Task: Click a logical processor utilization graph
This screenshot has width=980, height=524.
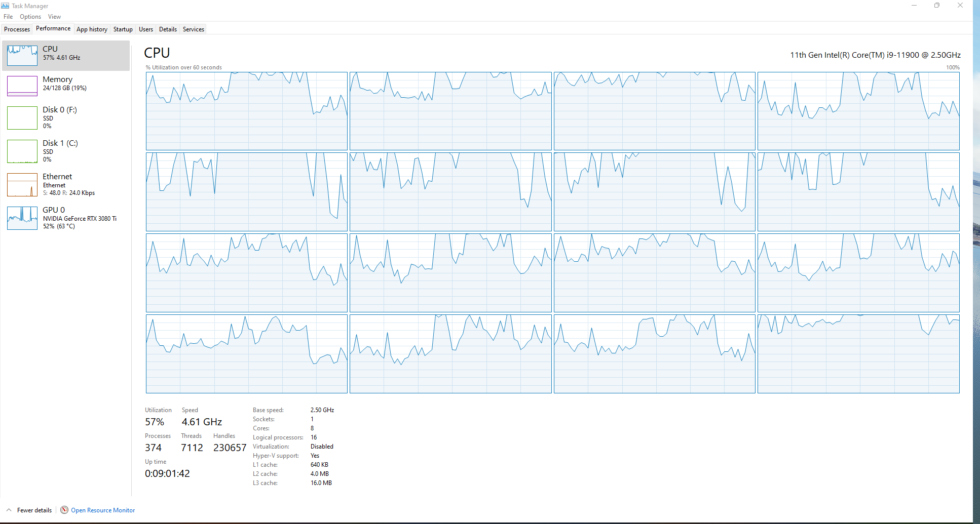Action: [x=247, y=111]
